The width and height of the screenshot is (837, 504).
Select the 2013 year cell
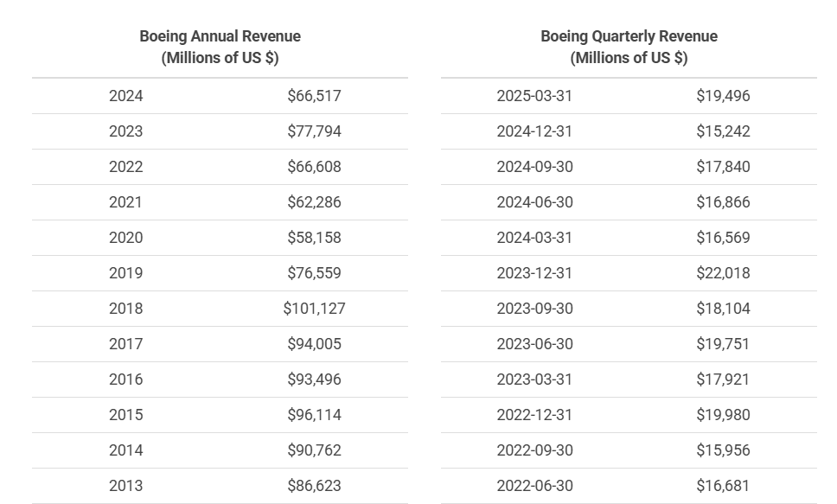tap(126, 486)
